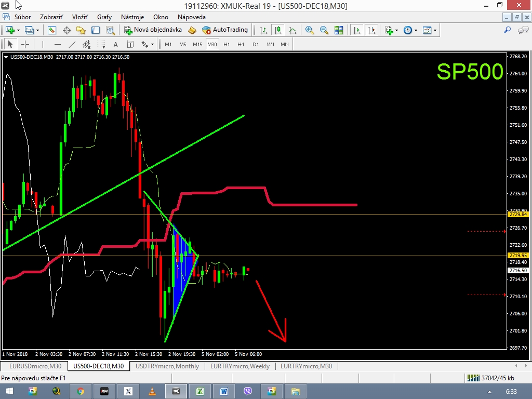Open the Templates icon

click(x=427, y=30)
